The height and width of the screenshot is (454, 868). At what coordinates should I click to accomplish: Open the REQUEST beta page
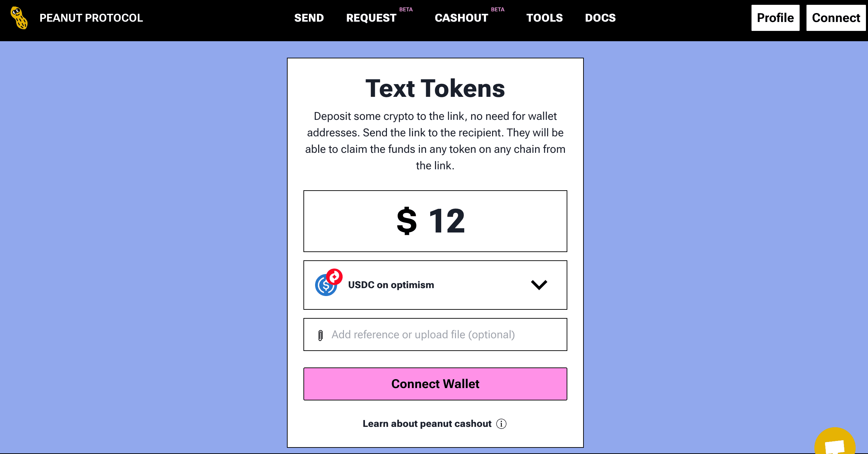pos(371,18)
